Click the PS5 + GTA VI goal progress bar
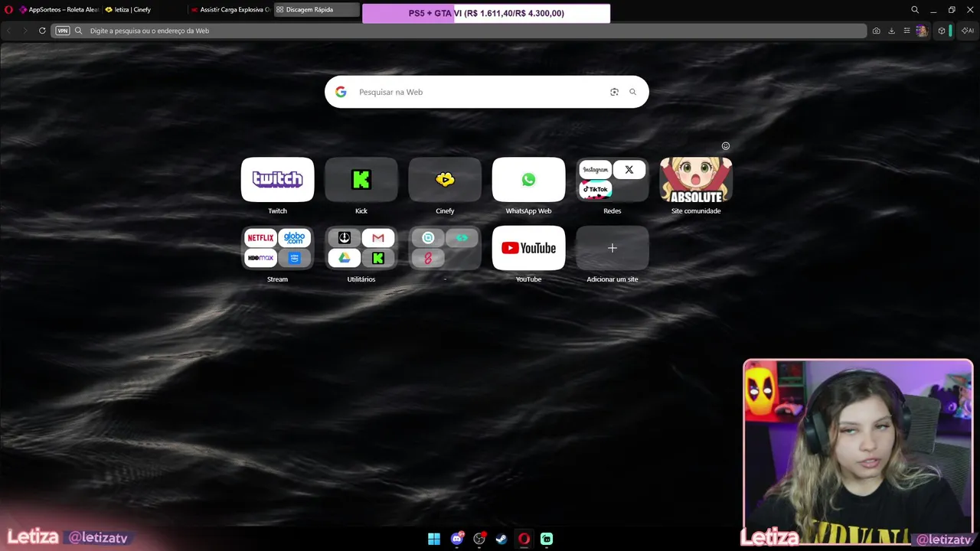980x551 pixels. pos(486,13)
